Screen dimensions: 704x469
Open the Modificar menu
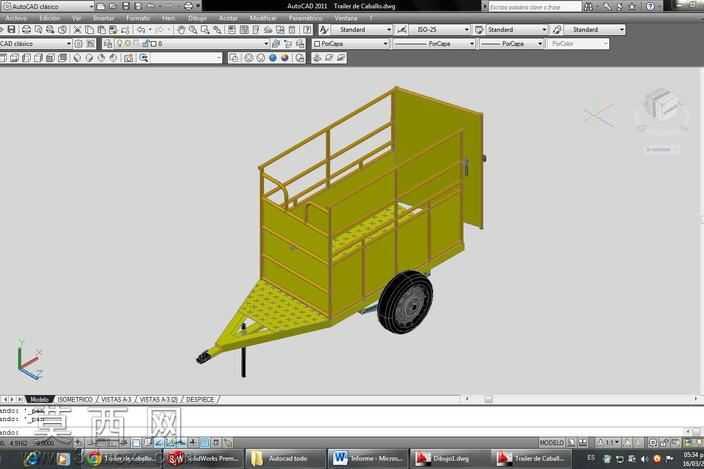pos(263,18)
